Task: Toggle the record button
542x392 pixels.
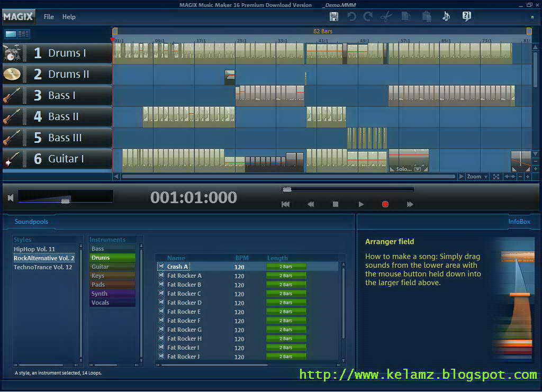Action: 385,204
